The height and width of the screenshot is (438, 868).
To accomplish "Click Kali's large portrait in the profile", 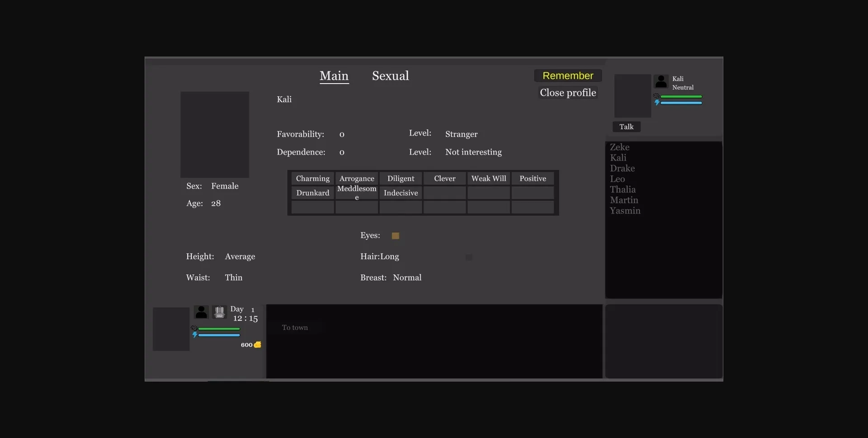I will coord(215,134).
